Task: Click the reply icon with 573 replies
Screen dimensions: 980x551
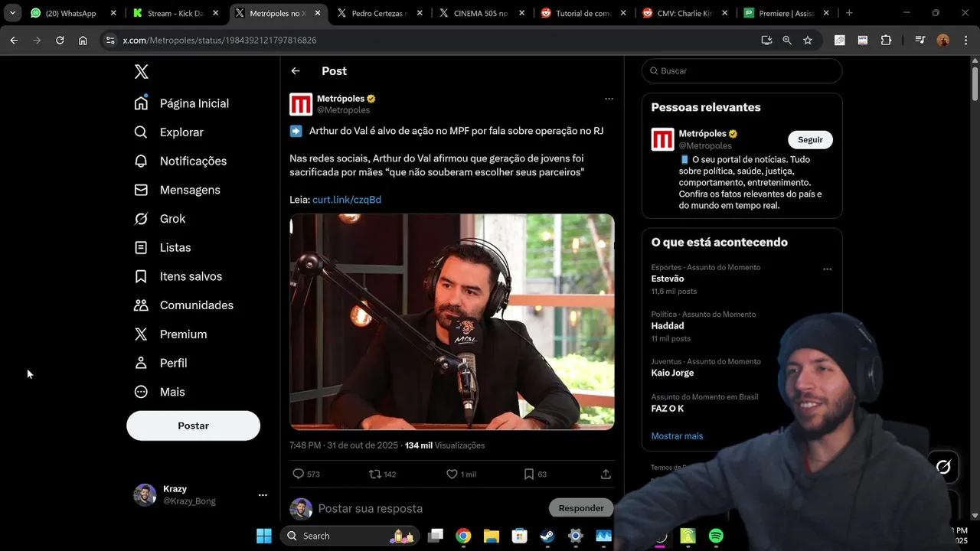Action: coord(299,474)
